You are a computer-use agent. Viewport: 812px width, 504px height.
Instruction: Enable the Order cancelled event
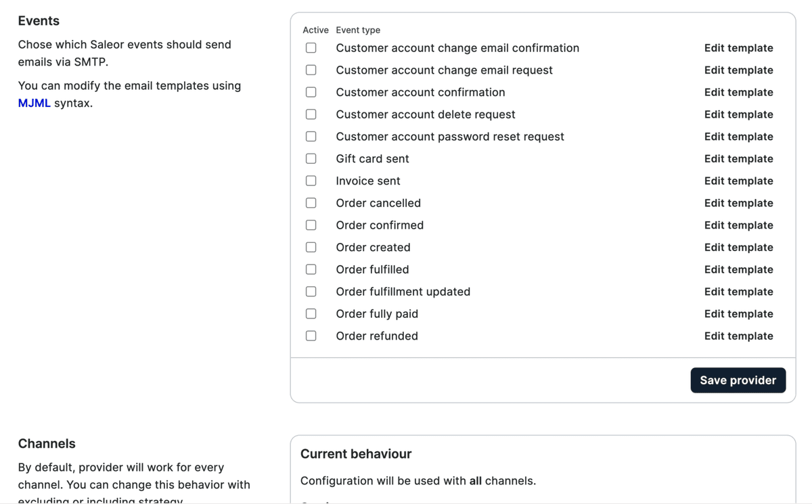[311, 203]
